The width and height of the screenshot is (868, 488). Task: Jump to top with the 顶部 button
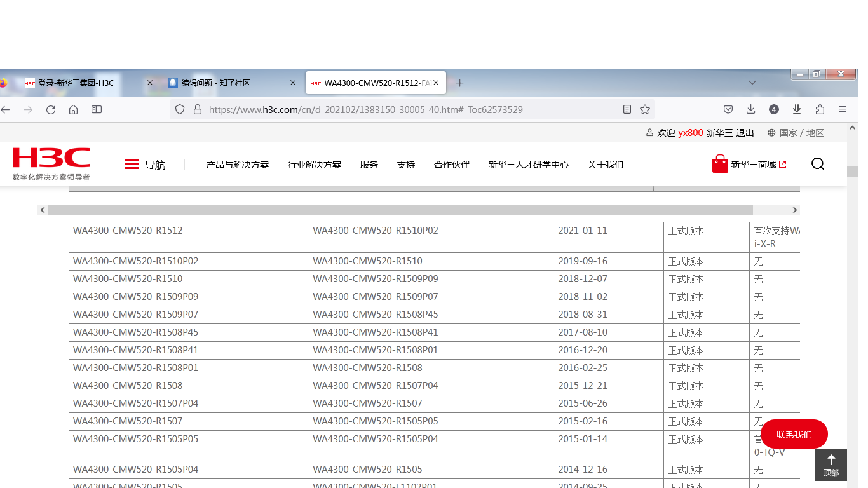831,465
